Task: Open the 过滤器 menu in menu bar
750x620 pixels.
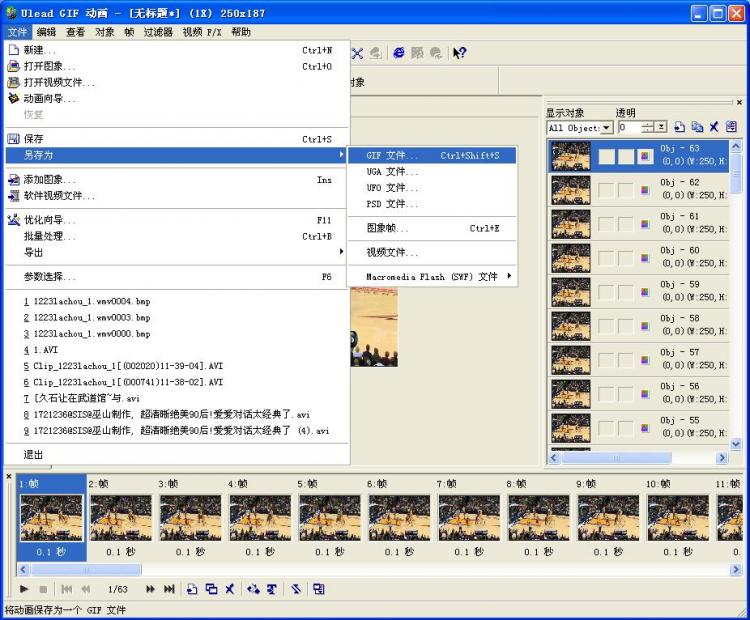Action: (158, 32)
